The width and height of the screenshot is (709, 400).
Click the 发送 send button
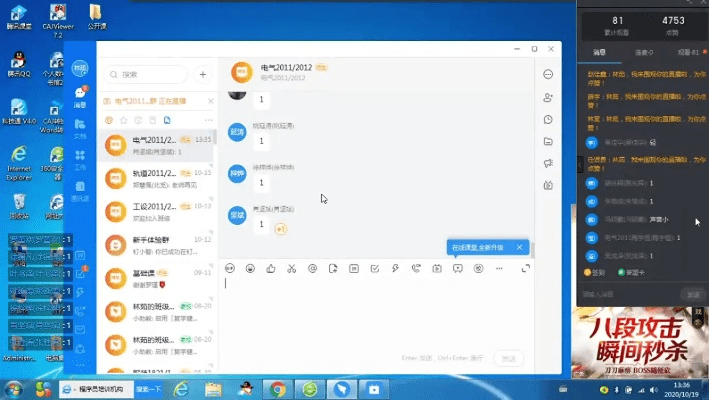[x=508, y=358]
